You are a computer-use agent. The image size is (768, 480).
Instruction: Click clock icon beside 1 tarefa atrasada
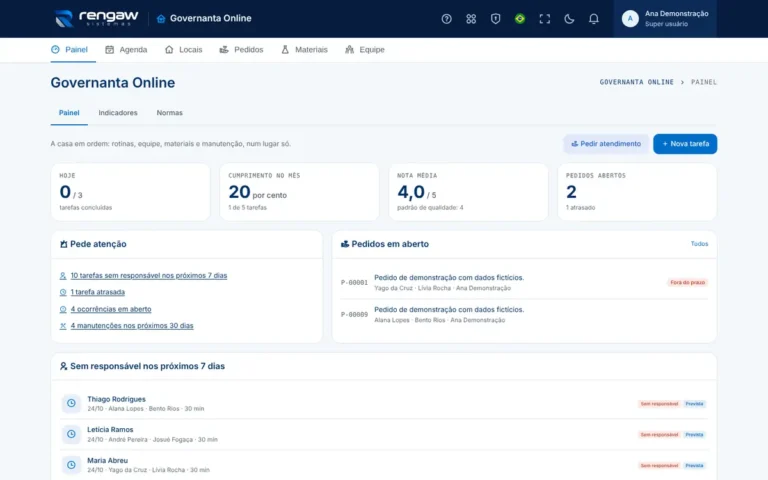[x=63, y=292]
